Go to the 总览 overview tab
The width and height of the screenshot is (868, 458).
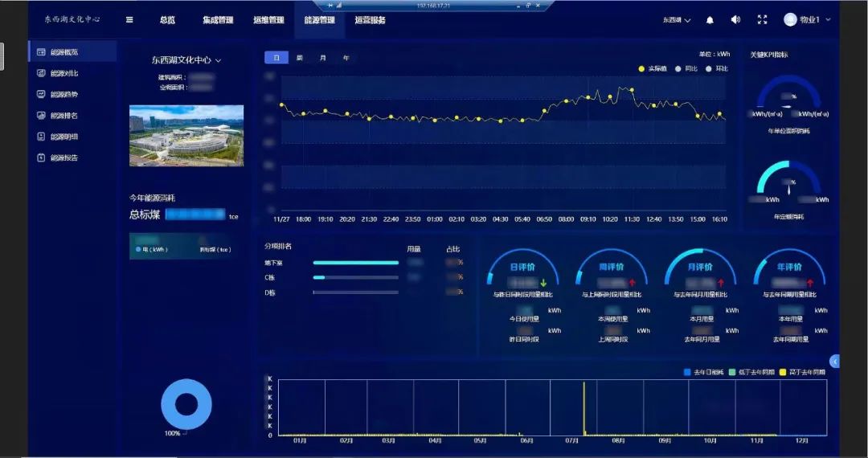pos(167,20)
